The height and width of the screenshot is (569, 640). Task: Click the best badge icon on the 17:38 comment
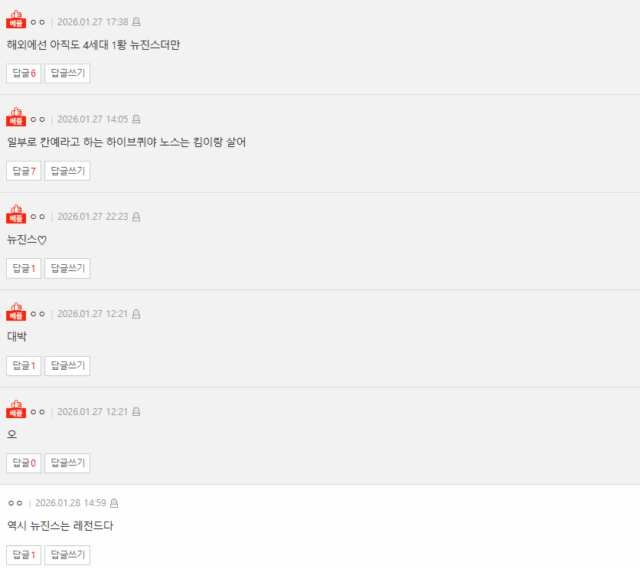pyautogui.click(x=16, y=19)
